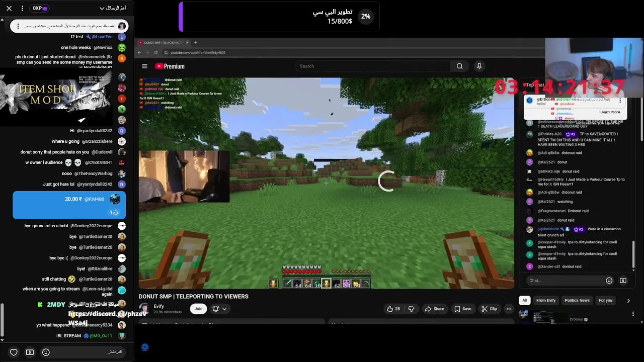
Task: Open the Super Chat dollar icon
Action: tap(30, 352)
